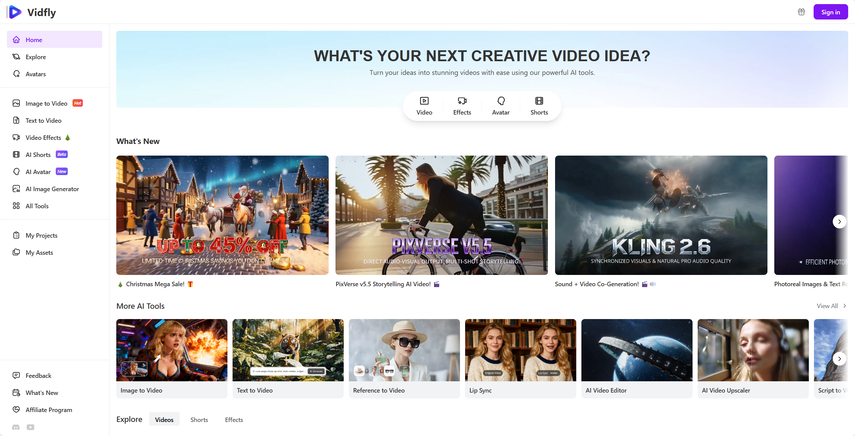Viewport: 855px width, 436px height.
Task: Click the next arrow on the What's New carousel
Action: (840, 221)
